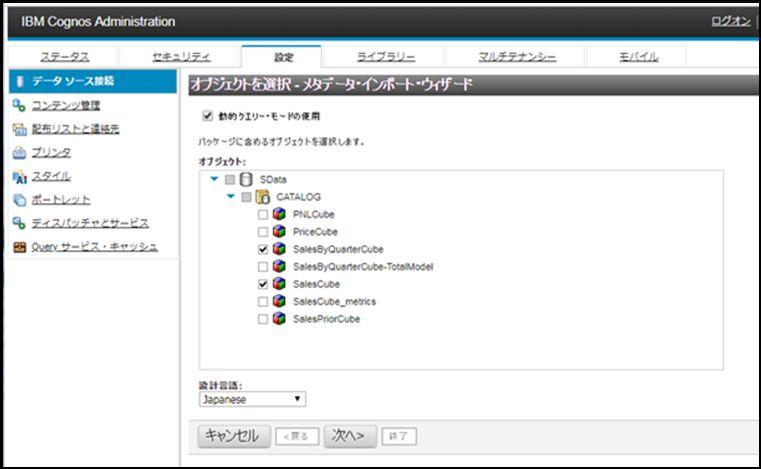The image size is (761, 469).
Task: Click the PriceCube cube icon
Action: pyautogui.click(x=279, y=232)
